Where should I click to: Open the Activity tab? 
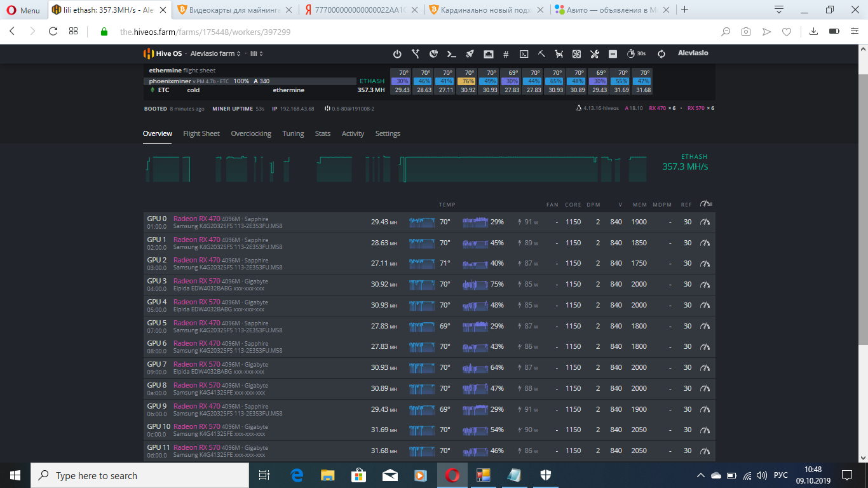[353, 134]
